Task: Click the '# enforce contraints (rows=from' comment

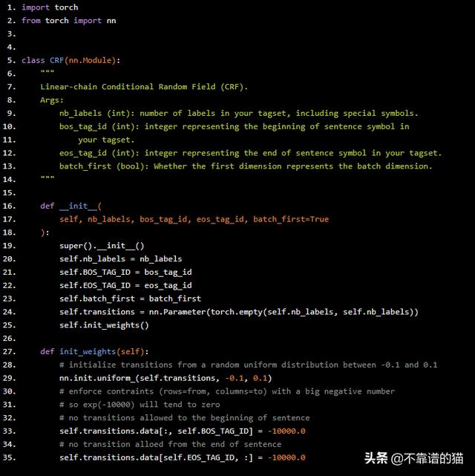Action: click(x=227, y=391)
